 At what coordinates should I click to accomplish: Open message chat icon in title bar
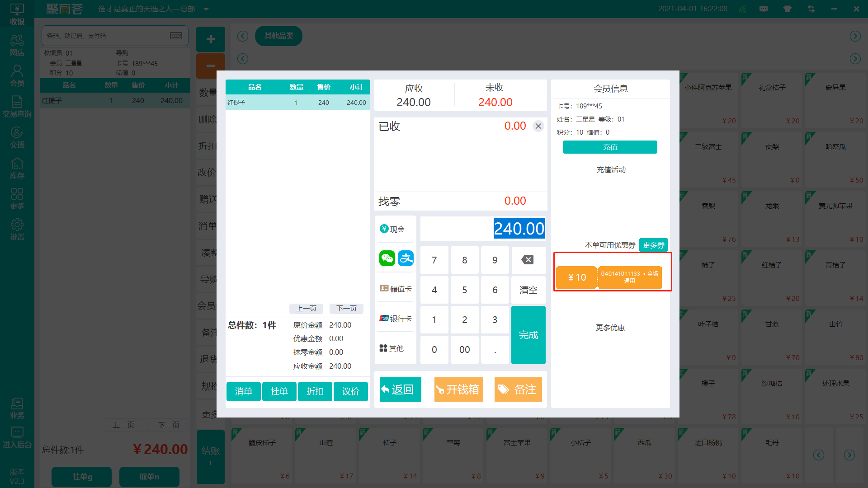click(764, 9)
